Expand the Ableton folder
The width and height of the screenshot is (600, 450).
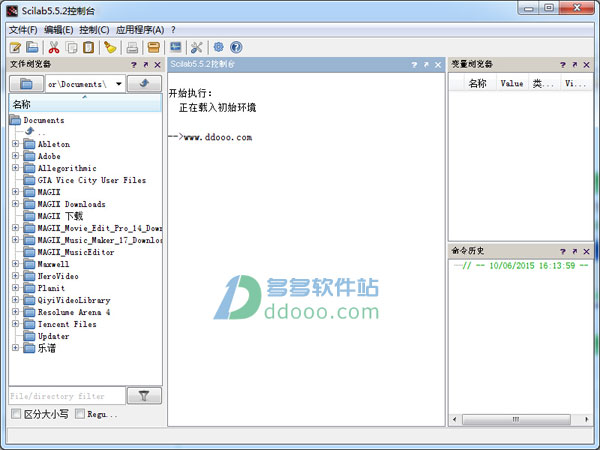tap(15, 144)
